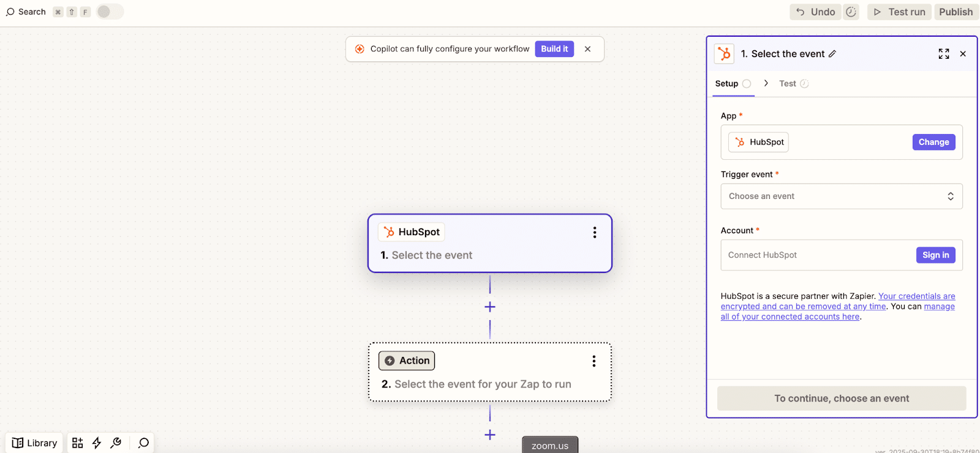980x453 pixels.
Task: Select the Action step 2 card
Action: (x=490, y=372)
